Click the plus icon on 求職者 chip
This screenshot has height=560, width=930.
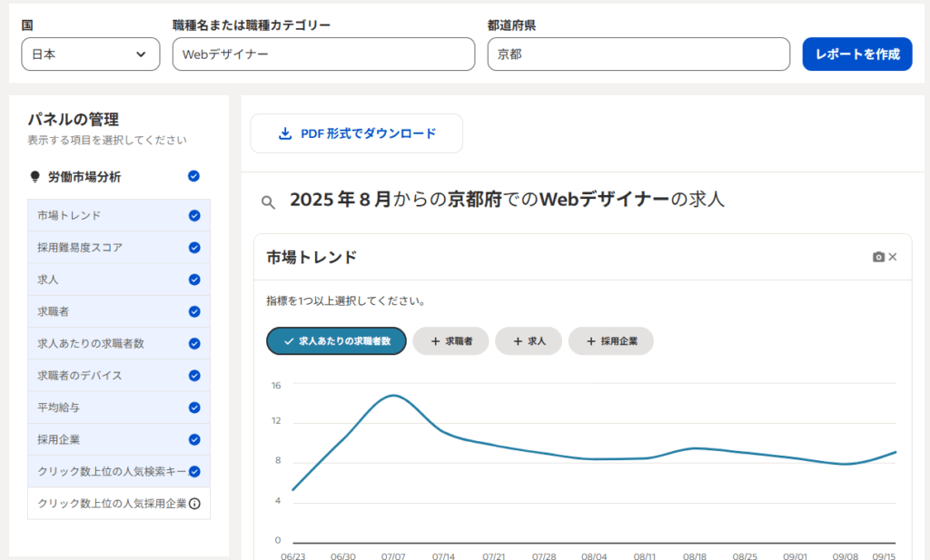[x=436, y=341]
